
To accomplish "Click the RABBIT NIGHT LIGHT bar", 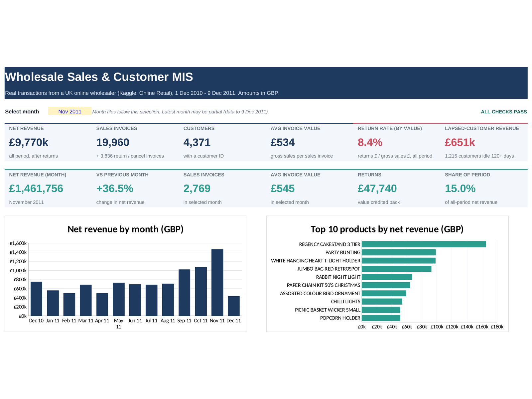I will (x=387, y=277).
